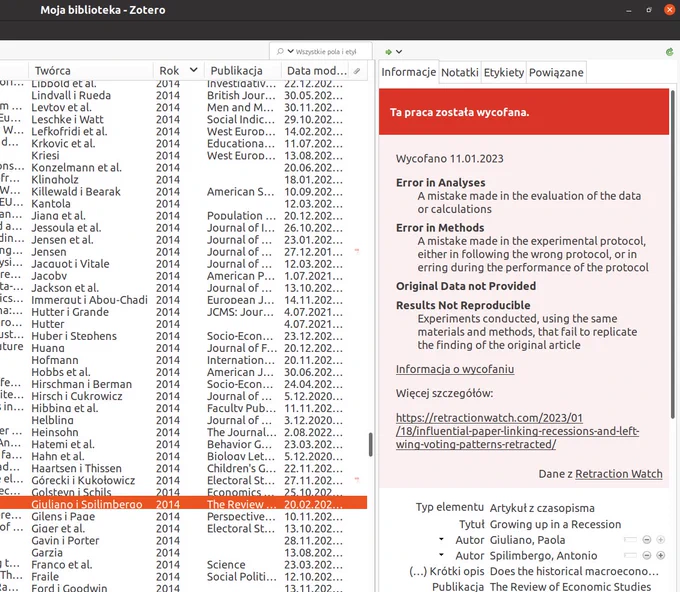
Task: Click the search field 'Wszystkie pola i etyk'
Action: pos(326,52)
